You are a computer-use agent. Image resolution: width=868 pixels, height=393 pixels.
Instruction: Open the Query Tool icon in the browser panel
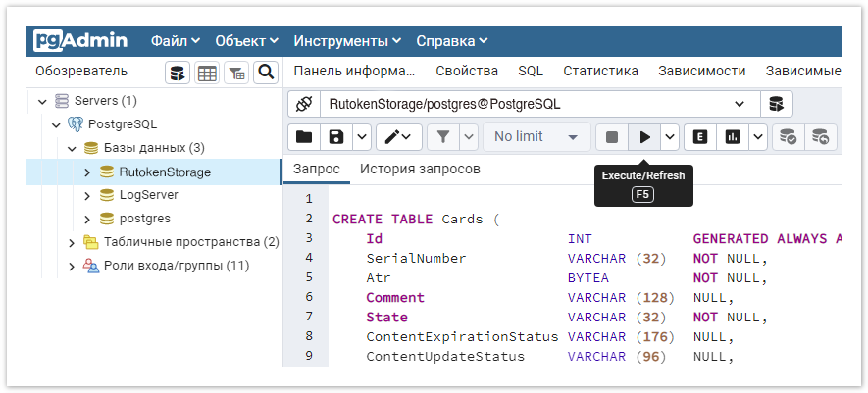178,72
